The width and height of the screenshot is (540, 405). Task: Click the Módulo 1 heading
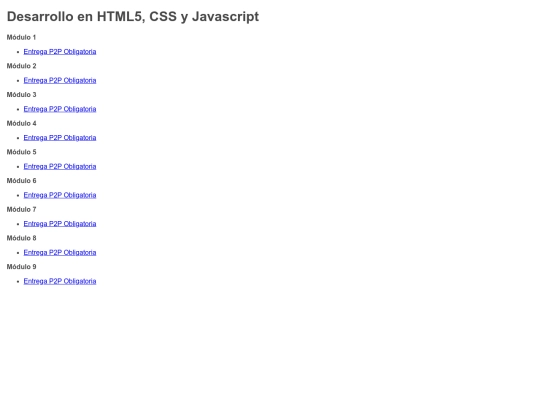pyautogui.click(x=21, y=37)
